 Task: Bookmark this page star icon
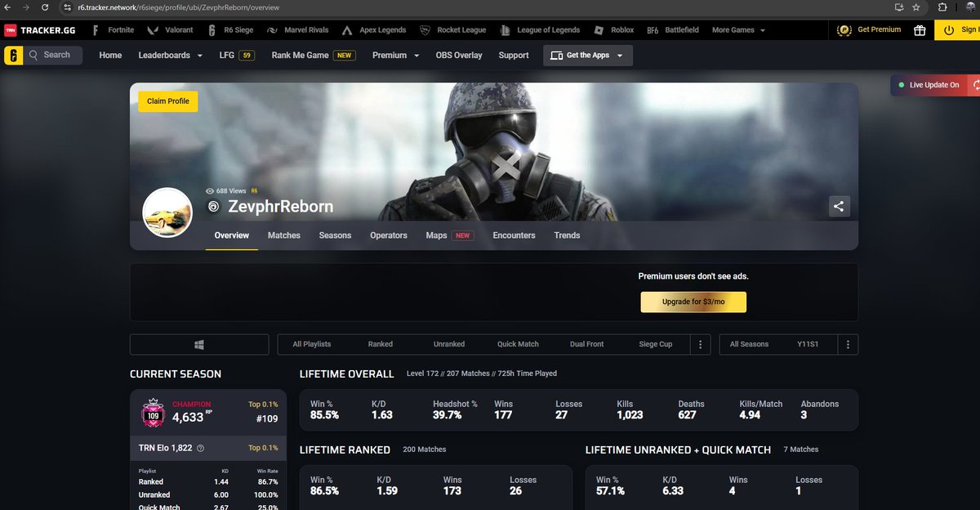916,7
